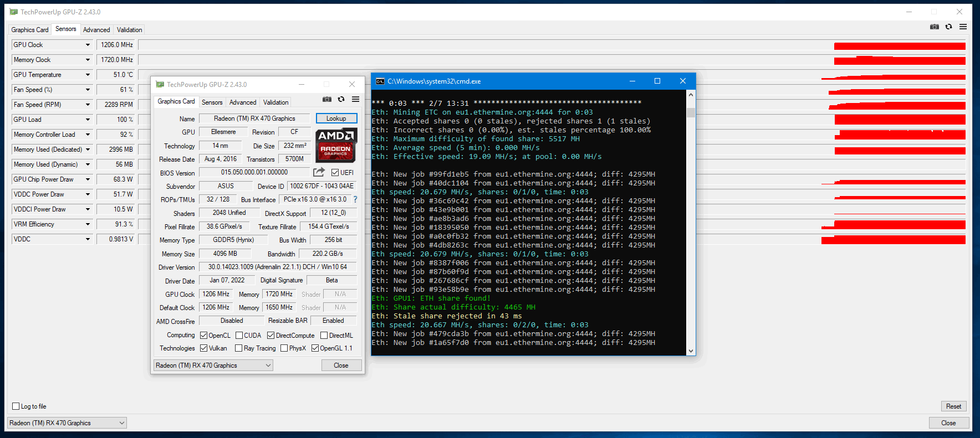Click the AMD Radeon Graphics logo
980x438 pixels.
click(x=336, y=145)
